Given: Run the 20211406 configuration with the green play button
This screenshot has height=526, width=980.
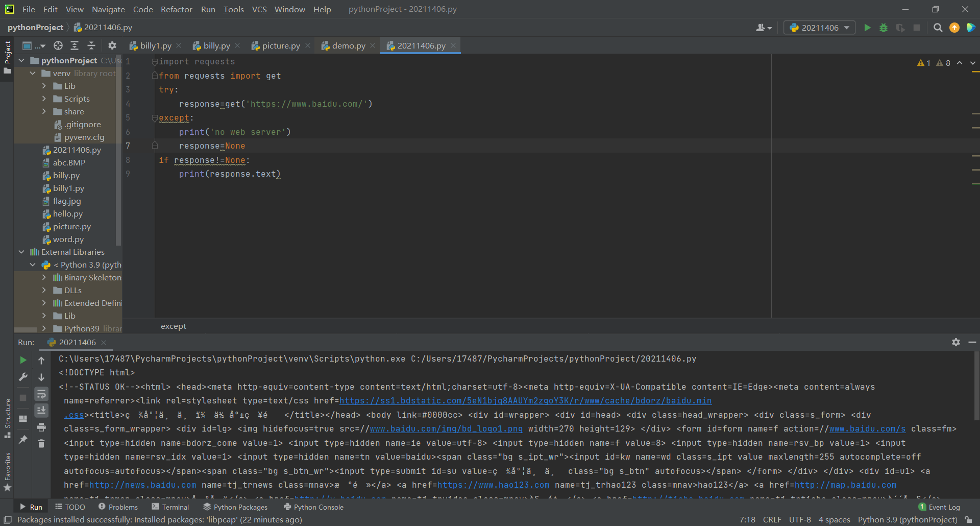Looking at the screenshot, I should [867, 28].
